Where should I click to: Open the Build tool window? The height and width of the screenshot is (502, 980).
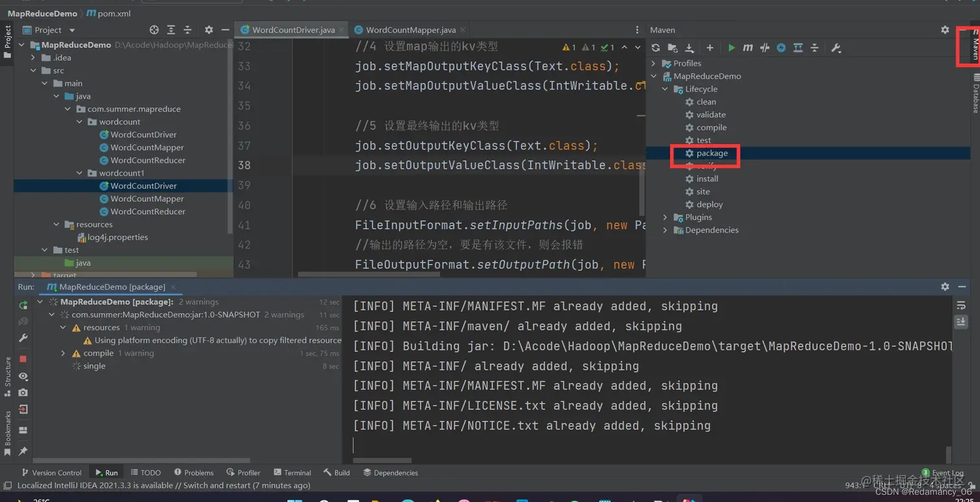[x=337, y=473]
